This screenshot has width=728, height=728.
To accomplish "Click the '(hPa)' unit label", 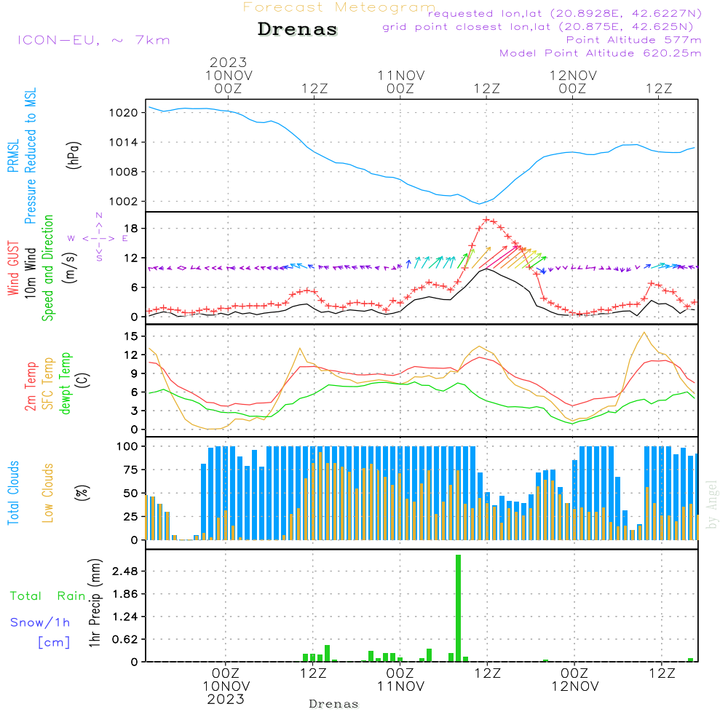I will pyautogui.click(x=74, y=155).
